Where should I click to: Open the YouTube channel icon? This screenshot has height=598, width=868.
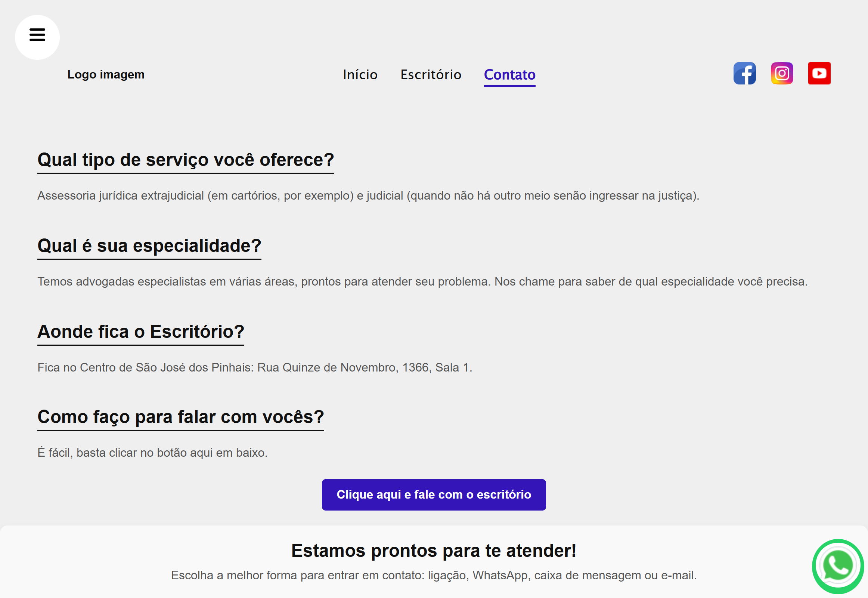click(x=819, y=73)
